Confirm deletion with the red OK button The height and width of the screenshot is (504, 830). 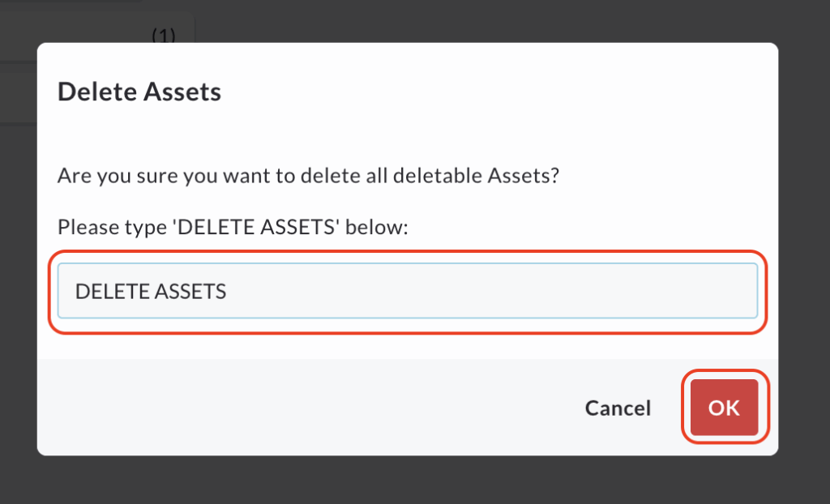(x=724, y=408)
